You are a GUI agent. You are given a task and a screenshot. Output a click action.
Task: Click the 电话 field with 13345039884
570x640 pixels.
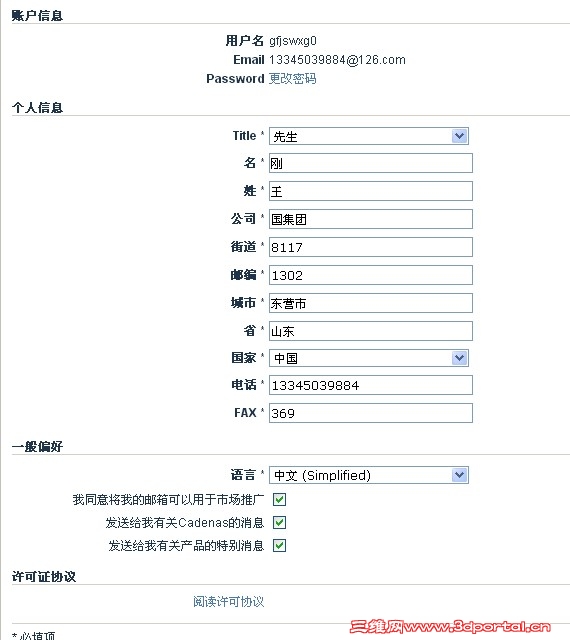click(x=371, y=385)
